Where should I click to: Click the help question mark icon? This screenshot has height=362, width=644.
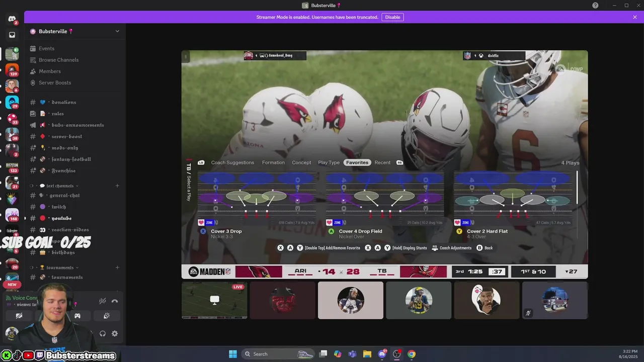point(595,6)
